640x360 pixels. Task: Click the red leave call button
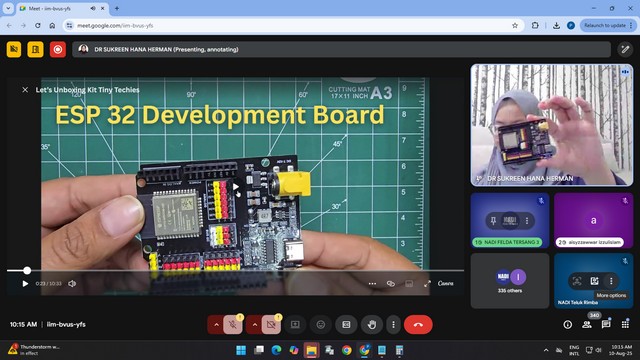click(418, 324)
